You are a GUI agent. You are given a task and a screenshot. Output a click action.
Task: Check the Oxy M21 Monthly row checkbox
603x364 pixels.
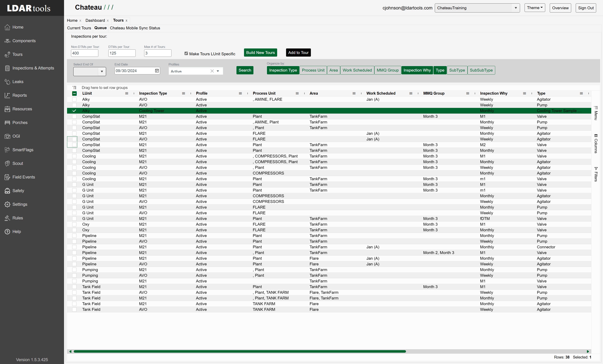tap(74, 230)
